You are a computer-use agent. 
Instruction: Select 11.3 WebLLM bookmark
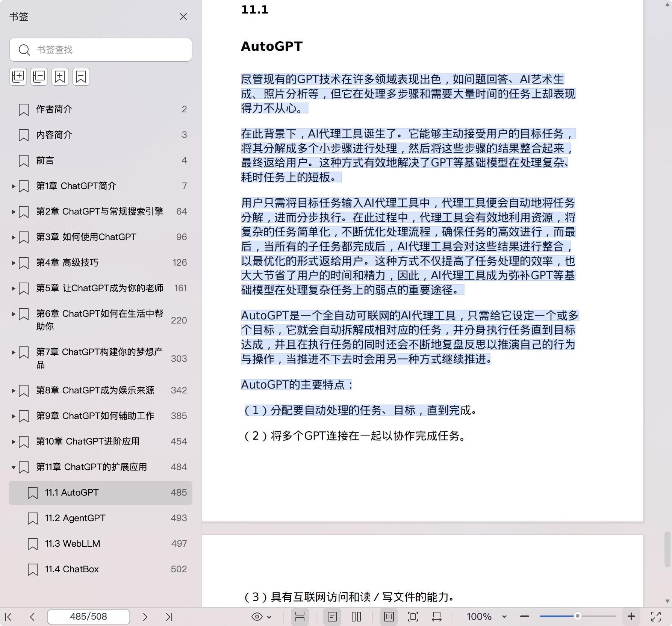(101, 544)
